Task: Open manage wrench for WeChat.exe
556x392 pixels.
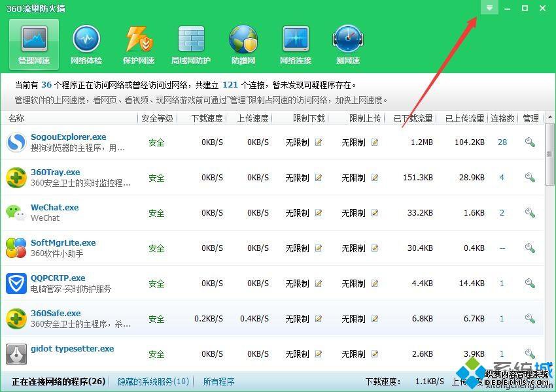Action: [x=530, y=212]
